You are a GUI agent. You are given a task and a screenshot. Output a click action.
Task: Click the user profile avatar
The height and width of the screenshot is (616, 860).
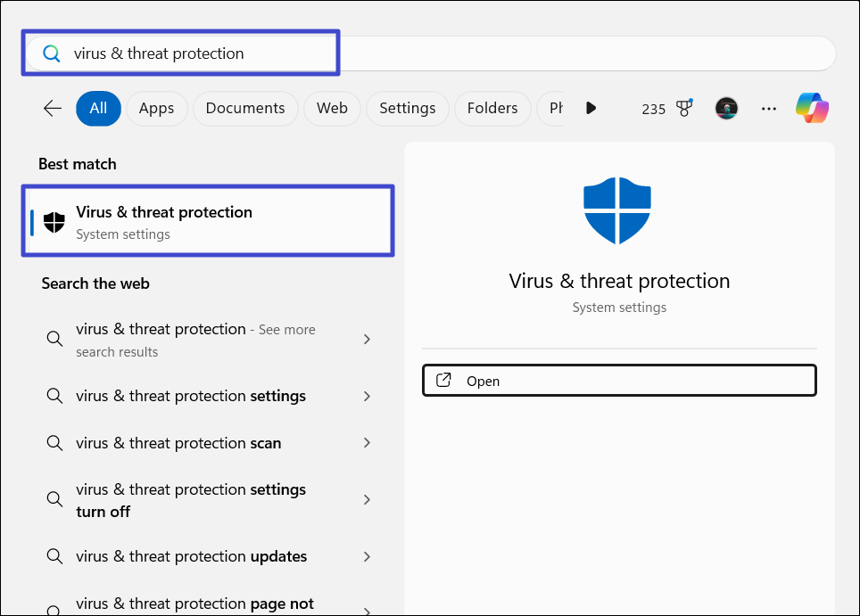pyautogui.click(x=726, y=109)
